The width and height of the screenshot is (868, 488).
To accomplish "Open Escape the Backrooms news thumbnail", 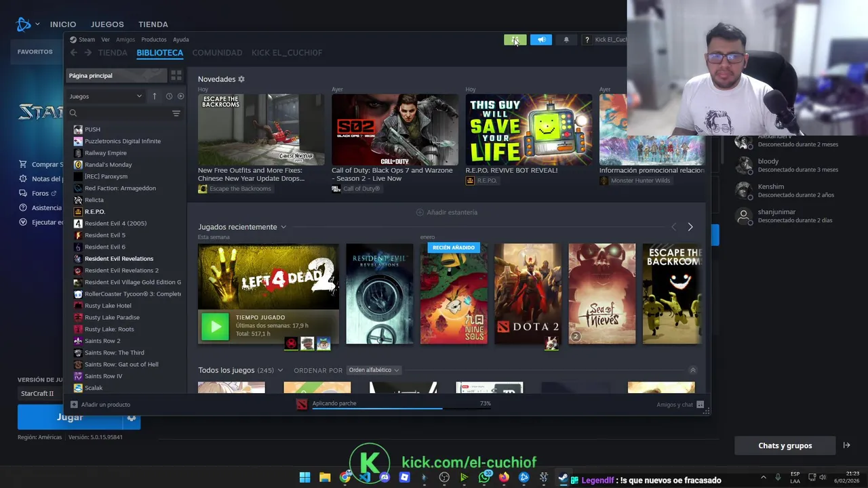I will click(261, 129).
